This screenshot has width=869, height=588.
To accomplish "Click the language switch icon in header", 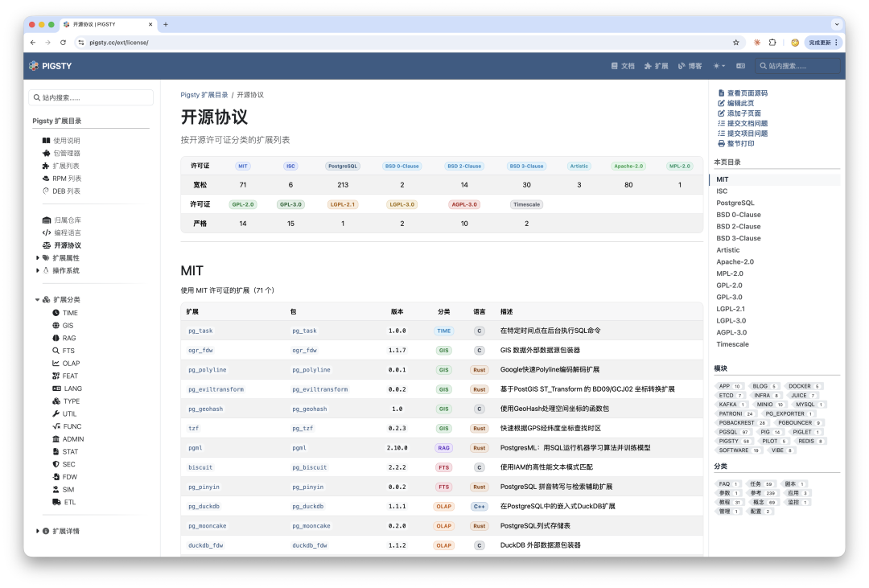I will click(x=740, y=66).
